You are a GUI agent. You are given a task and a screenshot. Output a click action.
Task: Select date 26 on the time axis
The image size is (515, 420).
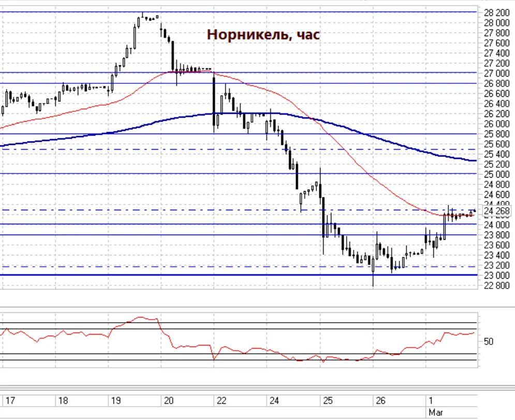(380, 401)
